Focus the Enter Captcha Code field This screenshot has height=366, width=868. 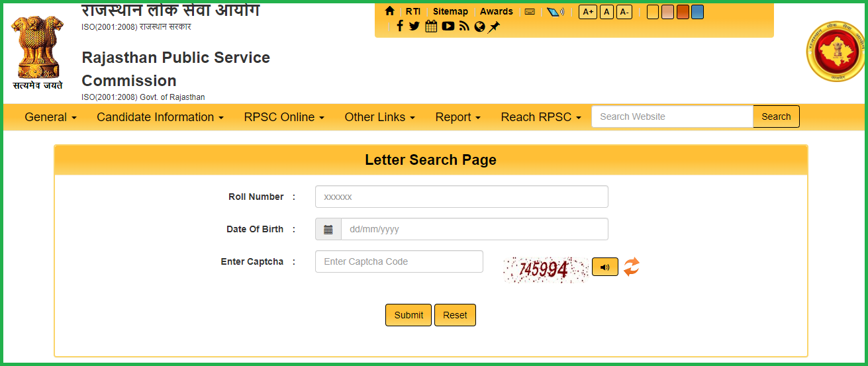[399, 261]
